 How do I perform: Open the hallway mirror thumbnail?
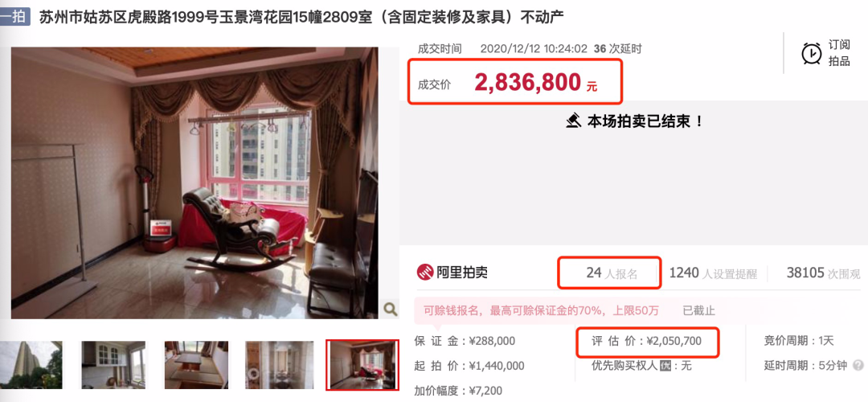tap(279, 365)
